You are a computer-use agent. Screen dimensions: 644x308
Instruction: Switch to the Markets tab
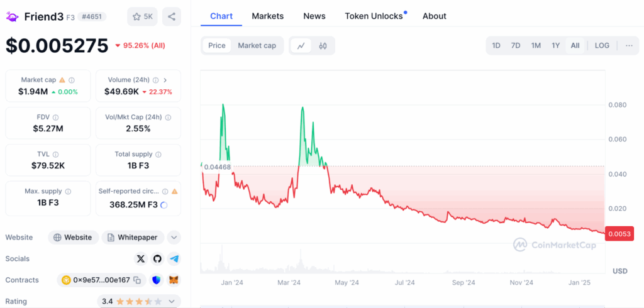(x=267, y=16)
